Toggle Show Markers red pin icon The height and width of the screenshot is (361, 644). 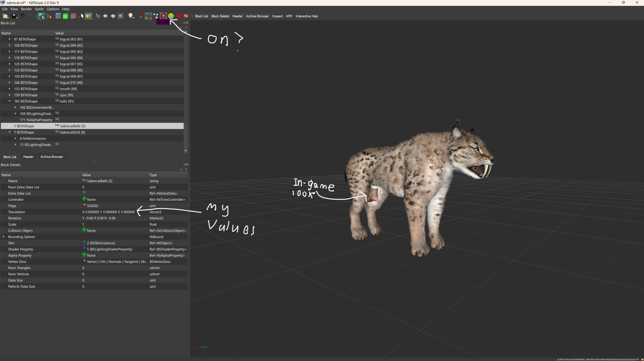click(x=178, y=16)
